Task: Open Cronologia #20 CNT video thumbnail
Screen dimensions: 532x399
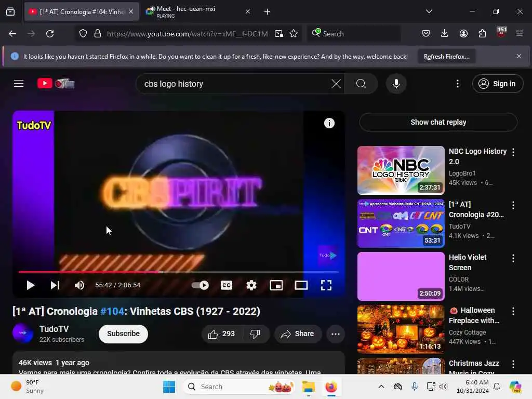Action: pos(401,223)
